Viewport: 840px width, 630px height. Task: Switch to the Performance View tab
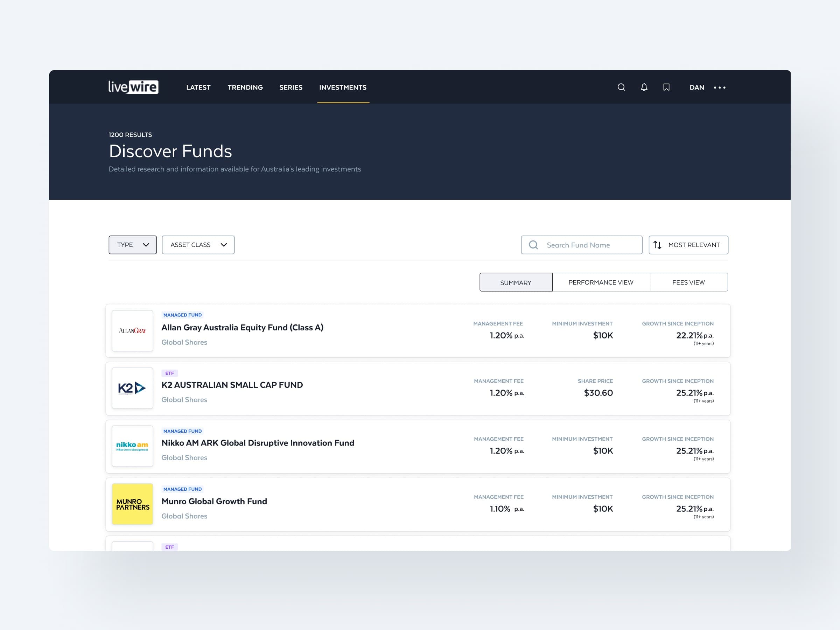pos(601,282)
